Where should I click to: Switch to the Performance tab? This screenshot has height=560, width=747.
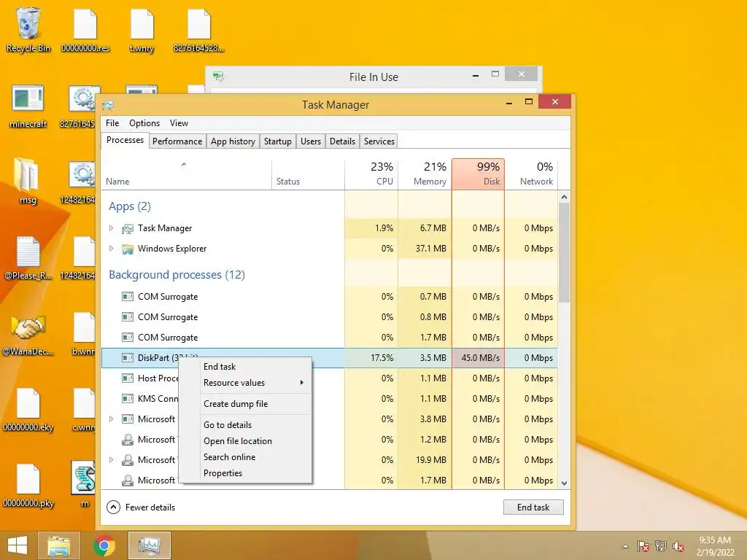177,141
